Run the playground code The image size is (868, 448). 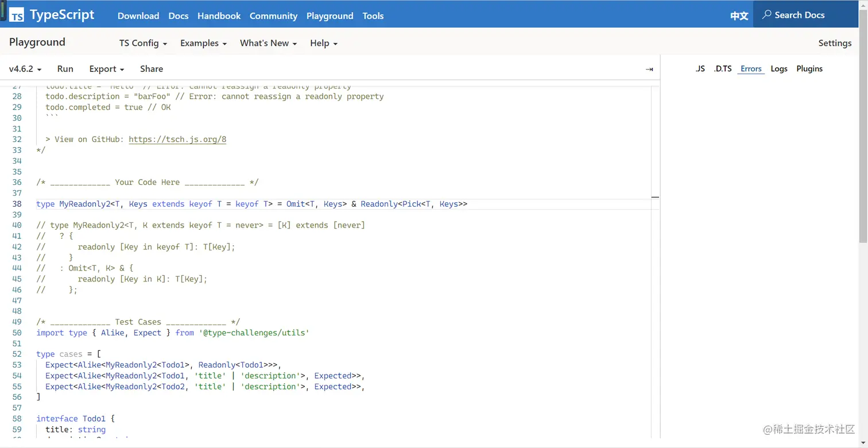coord(65,69)
